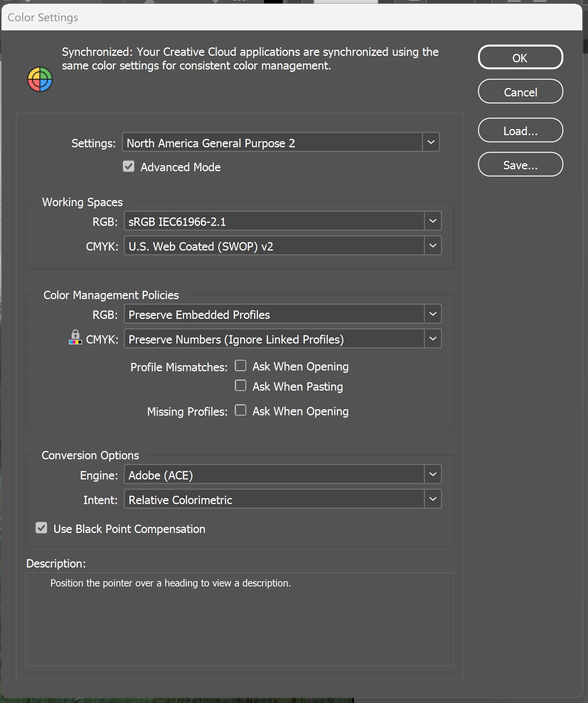Click the Color Settings title bar
588x703 pixels.
pyautogui.click(x=292, y=17)
